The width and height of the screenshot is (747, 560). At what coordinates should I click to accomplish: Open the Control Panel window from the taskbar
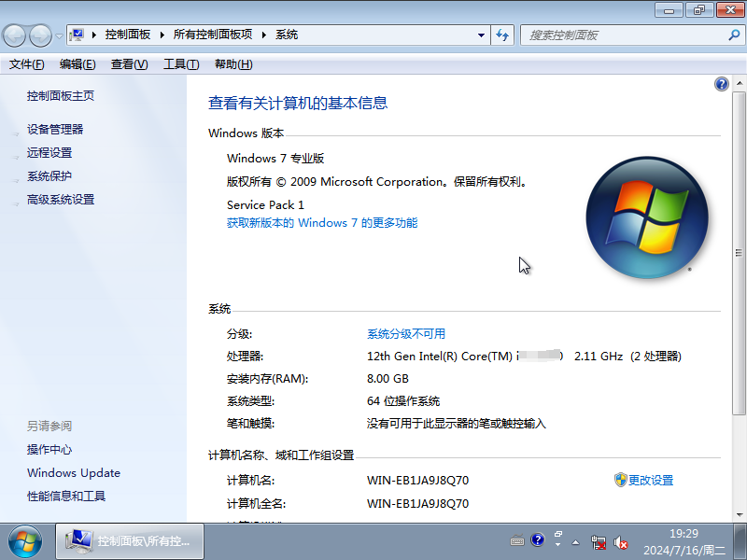[x=129, y=541]
